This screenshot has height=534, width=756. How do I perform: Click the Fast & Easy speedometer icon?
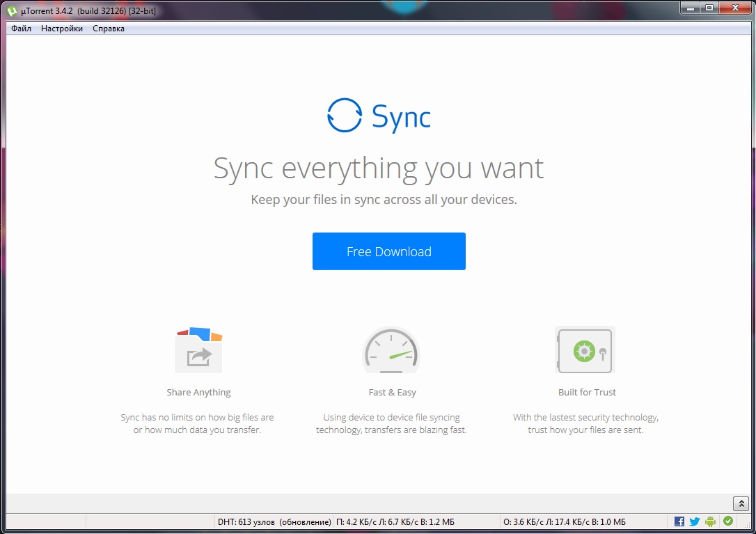click(391, 350)
